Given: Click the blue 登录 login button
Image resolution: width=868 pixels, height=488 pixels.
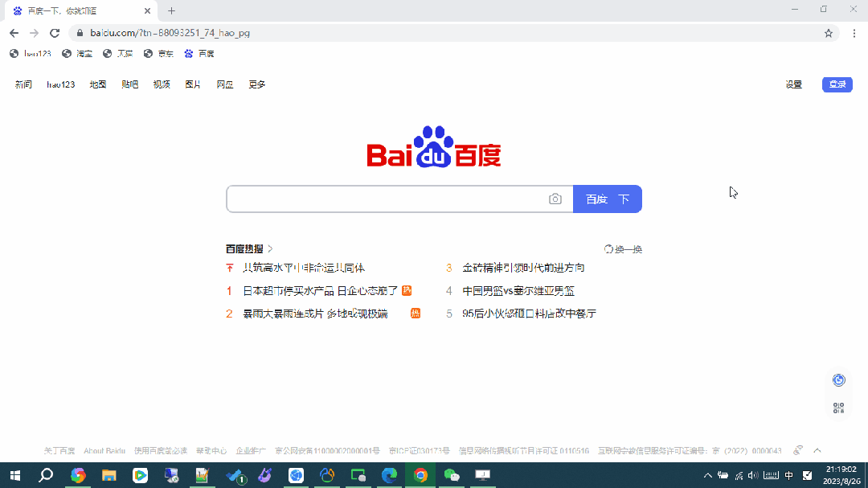Looking at the screenshot, I should click(x=837, y=84).
